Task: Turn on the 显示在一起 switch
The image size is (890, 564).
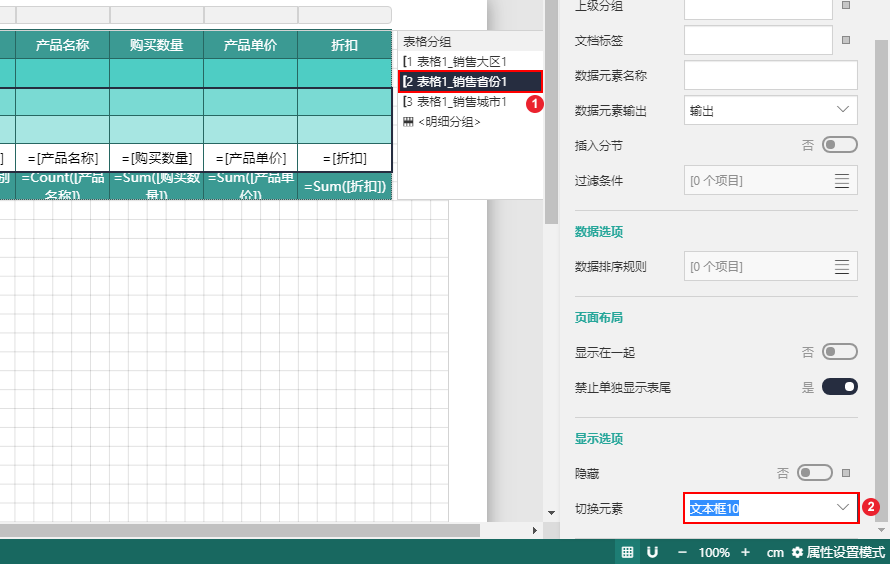Action: coord(839,352)
